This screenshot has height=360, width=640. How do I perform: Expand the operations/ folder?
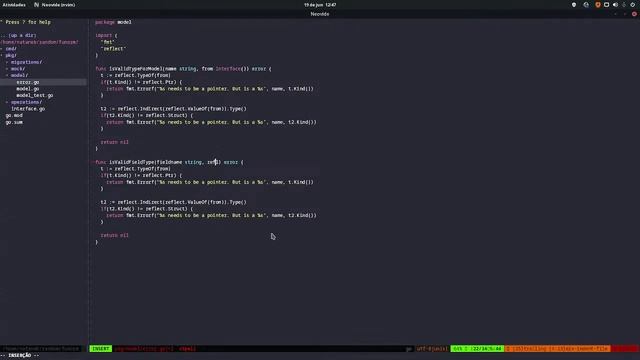(x=27, y=102)
